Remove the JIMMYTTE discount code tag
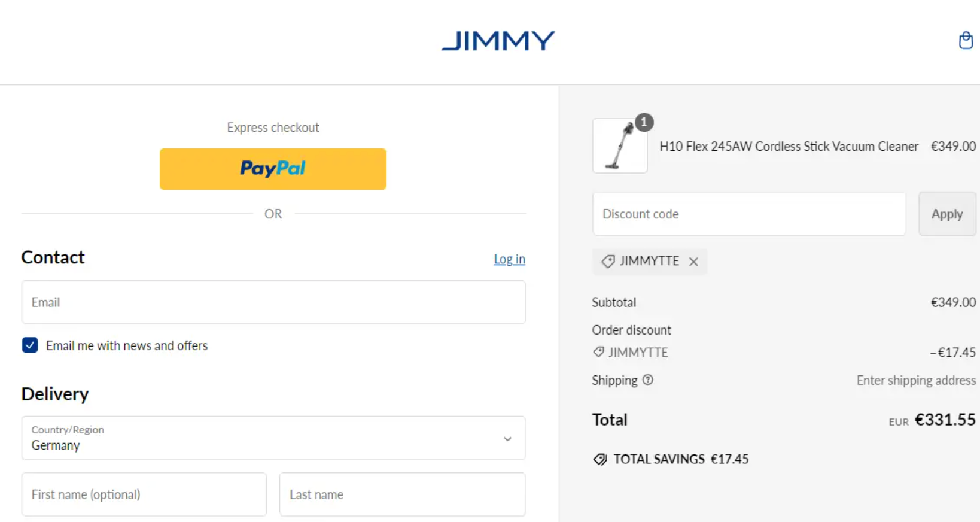 (693, 262)
